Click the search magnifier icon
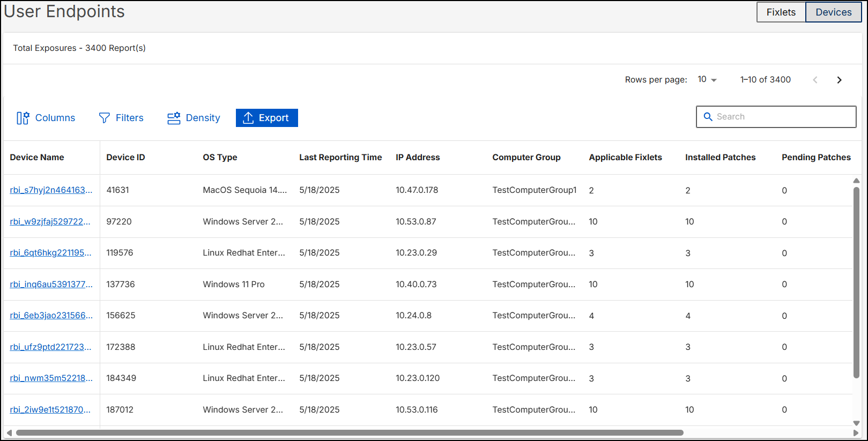This screenshot has height=441, width=868. tap(708, 117)
